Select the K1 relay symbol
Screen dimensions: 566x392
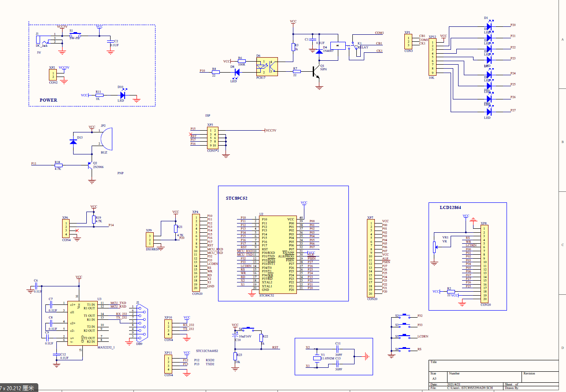345,45
